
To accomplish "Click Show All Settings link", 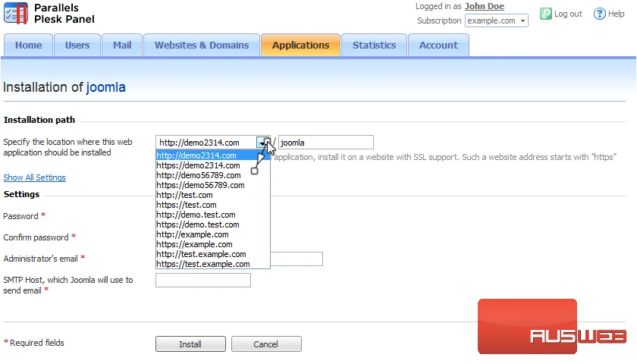I will 35,177.
